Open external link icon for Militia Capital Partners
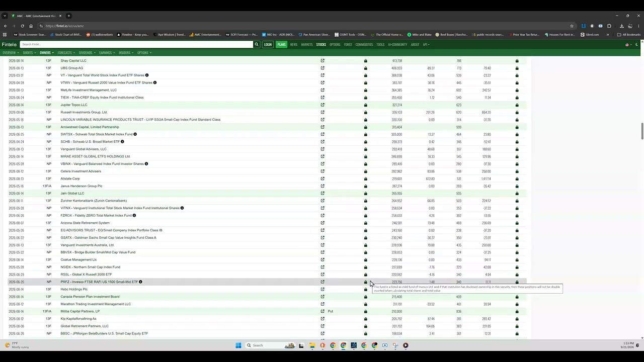 coord(323,311)
